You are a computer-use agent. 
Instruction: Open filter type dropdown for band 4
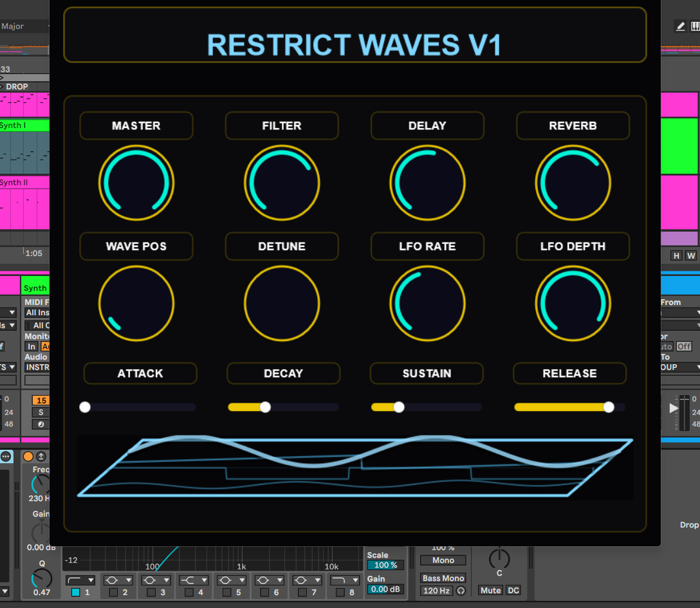194,580
